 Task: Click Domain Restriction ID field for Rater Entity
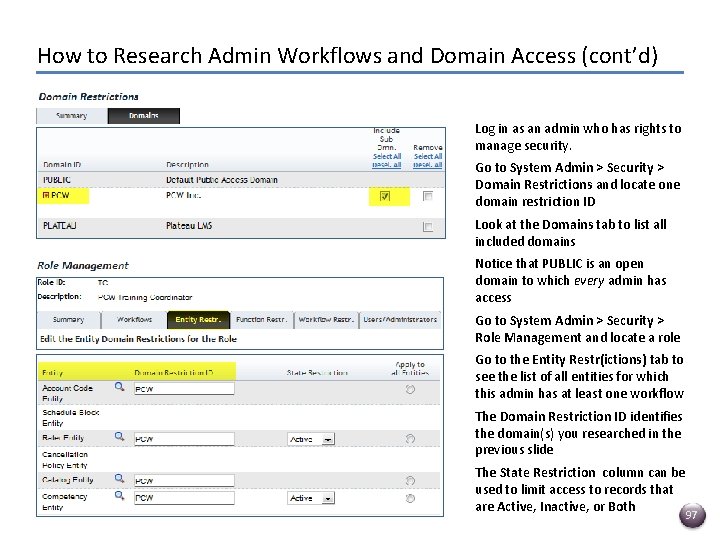[184, 439]
